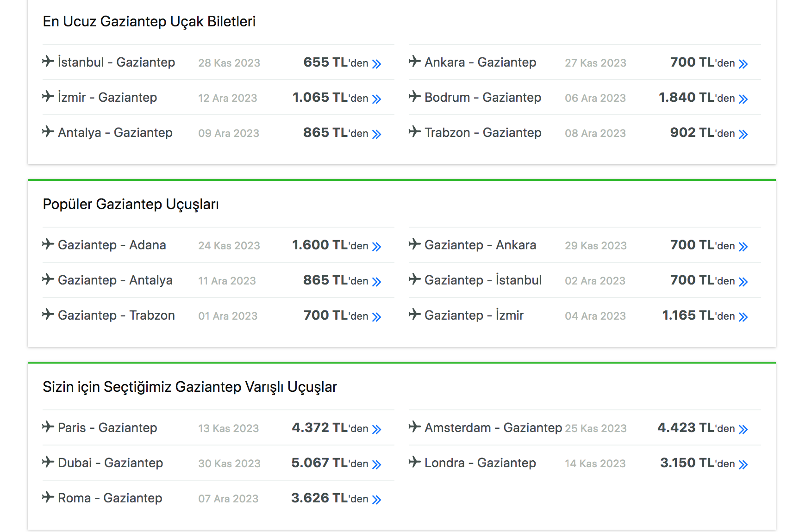Choose the Gaziantep - İstanbul route
The height and width of the screenshot is (532, 787).
483,280
